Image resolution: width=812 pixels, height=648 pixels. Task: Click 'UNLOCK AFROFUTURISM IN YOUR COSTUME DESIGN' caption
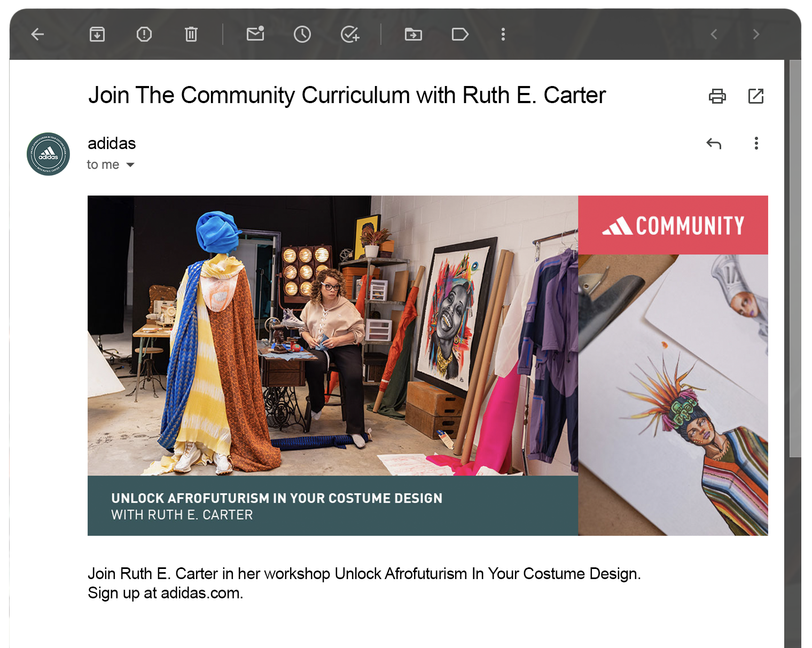coord(277,498)
